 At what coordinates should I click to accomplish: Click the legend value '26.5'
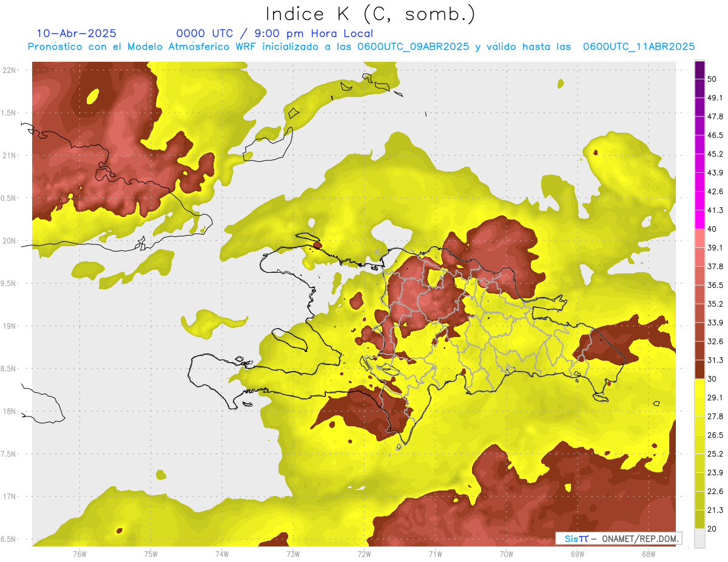pos(715,435)
